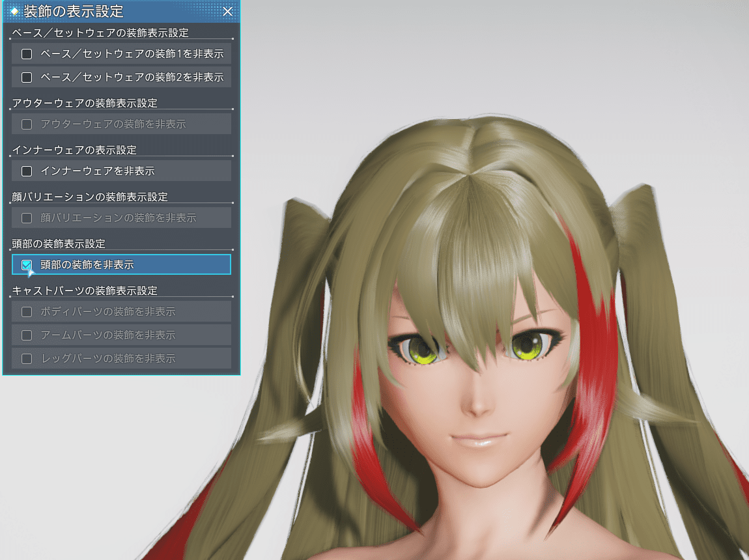
Task: Click the greyed アウターウェアの装飾を非表示 checkbox
Action: [27, 124]
